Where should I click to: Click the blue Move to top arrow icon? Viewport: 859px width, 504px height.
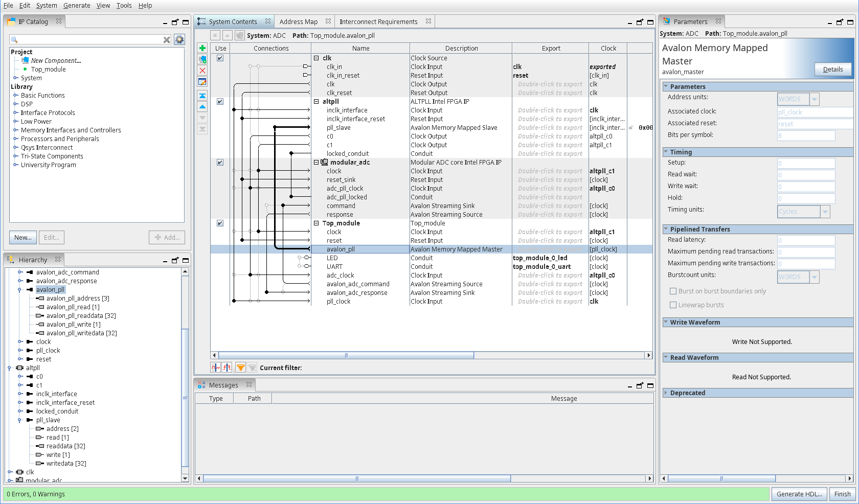click(202, 96)
